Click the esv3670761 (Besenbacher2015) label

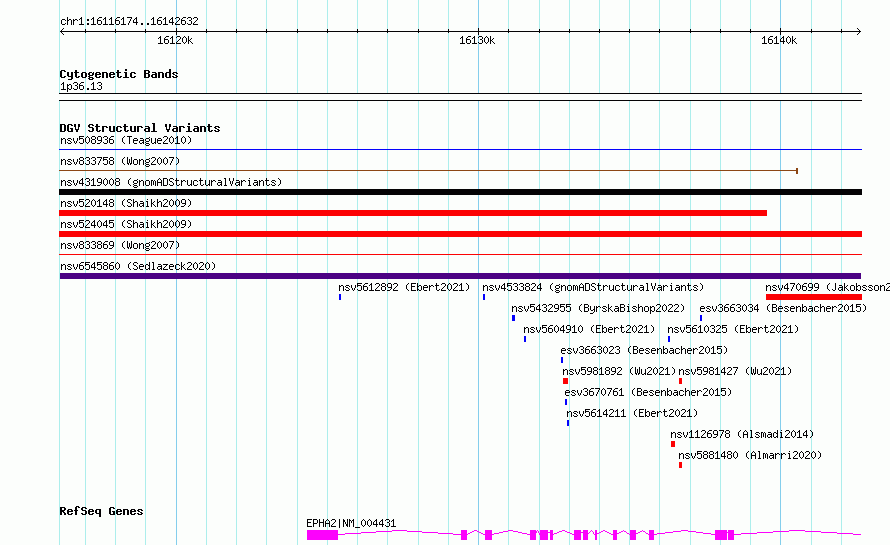tap(648, 392)
